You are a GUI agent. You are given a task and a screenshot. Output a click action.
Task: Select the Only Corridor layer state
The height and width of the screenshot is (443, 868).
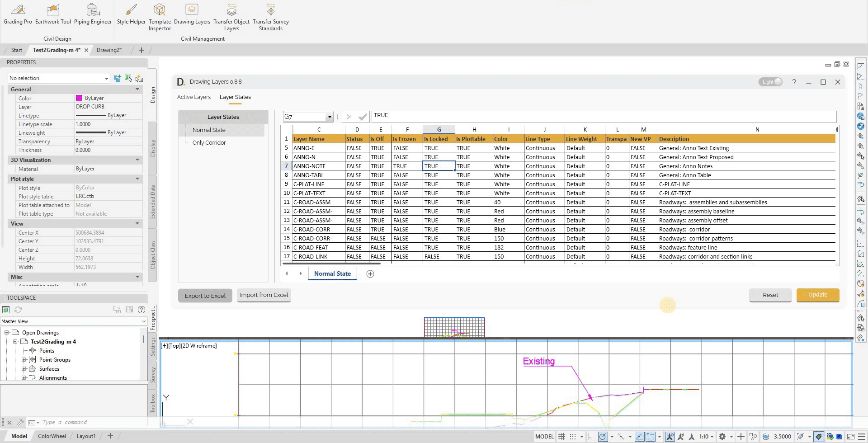point(209,142)
